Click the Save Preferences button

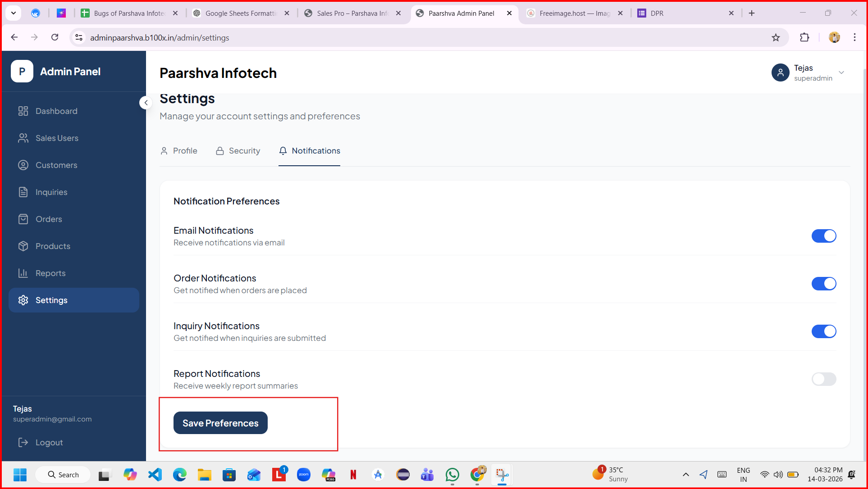tap(220, 423)
